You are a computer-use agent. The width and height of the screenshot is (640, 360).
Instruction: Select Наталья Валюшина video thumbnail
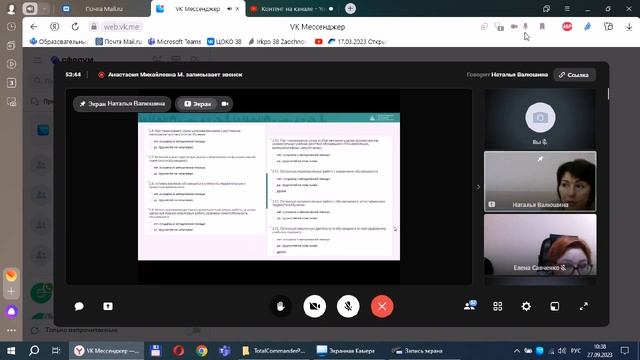click(540, 181)
